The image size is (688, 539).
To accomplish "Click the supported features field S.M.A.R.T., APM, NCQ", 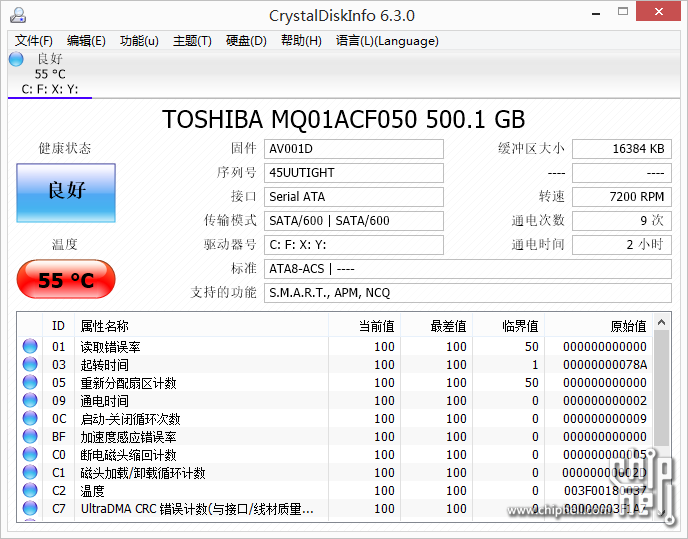I will pos(468,292).
